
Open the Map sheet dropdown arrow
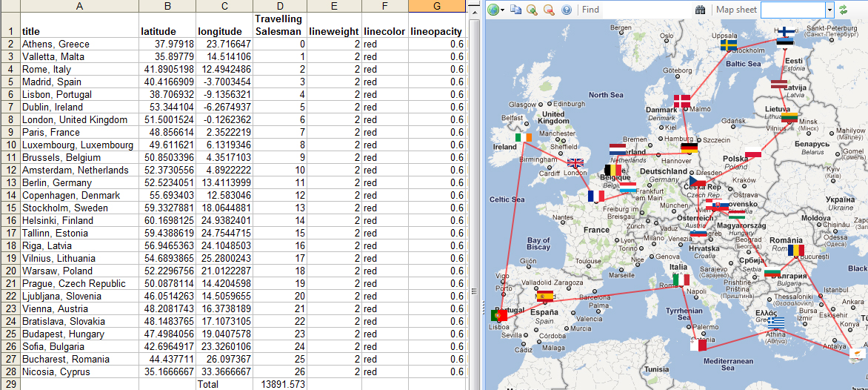(x=829, y=10)
